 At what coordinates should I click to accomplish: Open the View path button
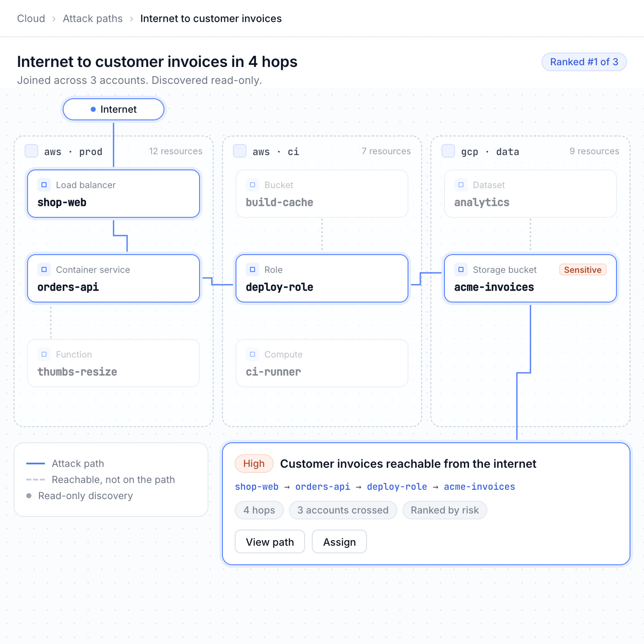click(x=270, y=541)
